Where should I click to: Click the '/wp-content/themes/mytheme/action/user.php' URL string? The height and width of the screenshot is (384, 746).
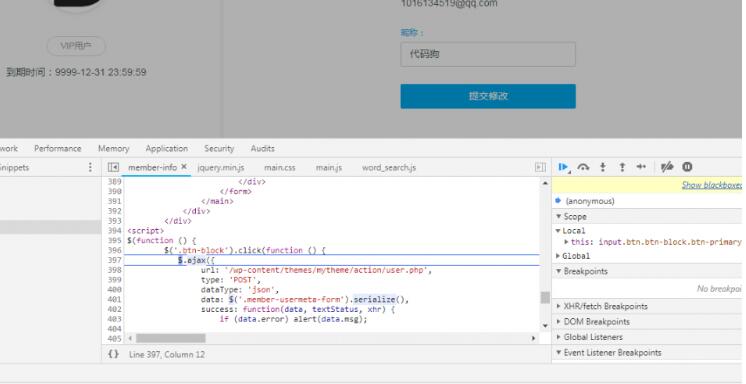click(x=326, y=270)
